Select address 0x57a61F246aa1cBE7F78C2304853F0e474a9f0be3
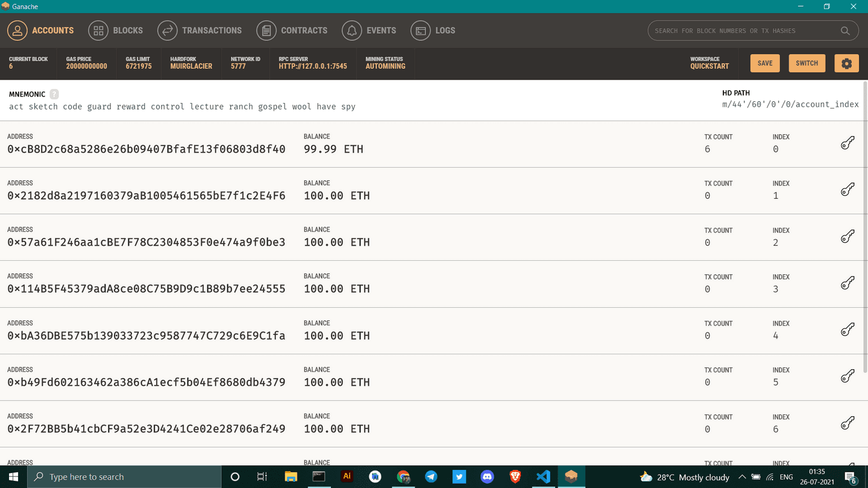The height and width of the screenshot is (488, 868). point(146,242)
